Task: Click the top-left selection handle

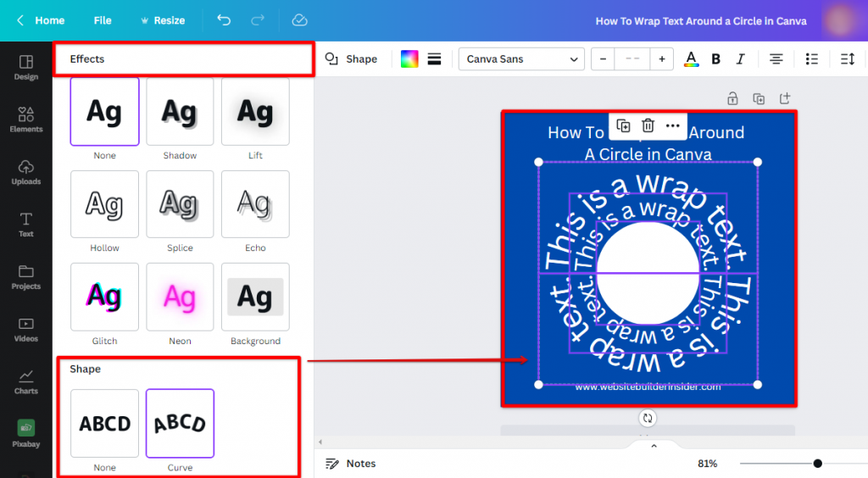Action: 538,162
